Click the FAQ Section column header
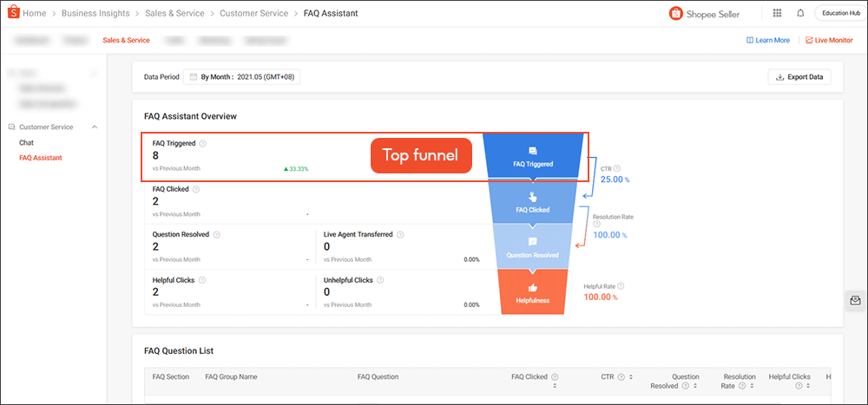 point(171,376)
